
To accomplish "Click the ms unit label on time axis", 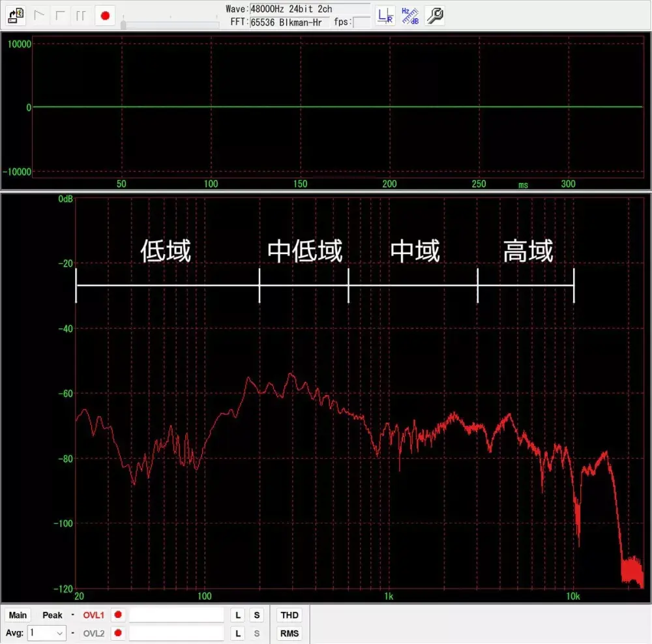I will [523, 185].
